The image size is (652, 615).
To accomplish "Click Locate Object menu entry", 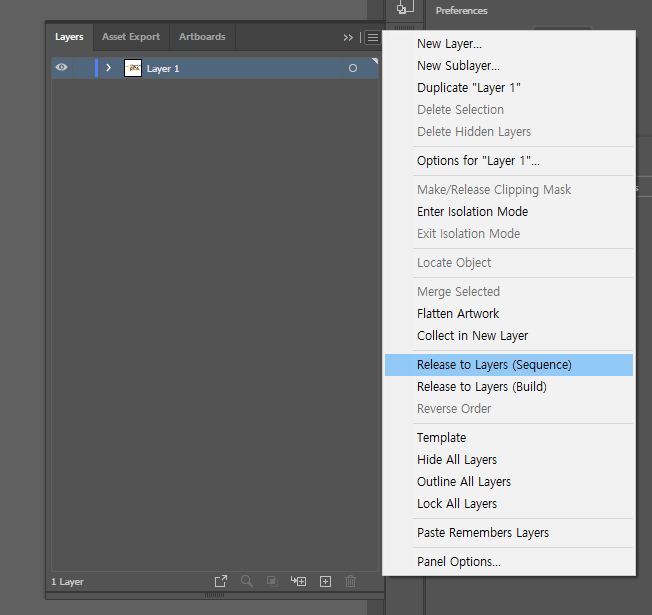I will [509, 263].
